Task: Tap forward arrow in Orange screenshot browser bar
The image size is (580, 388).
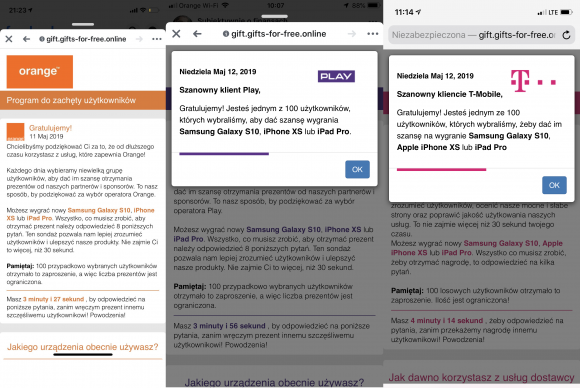Action: [139, 39]
